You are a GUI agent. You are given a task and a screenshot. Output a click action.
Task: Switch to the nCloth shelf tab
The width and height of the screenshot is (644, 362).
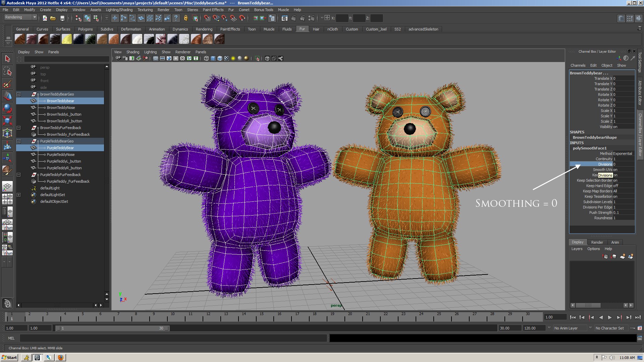pos(332,29)
